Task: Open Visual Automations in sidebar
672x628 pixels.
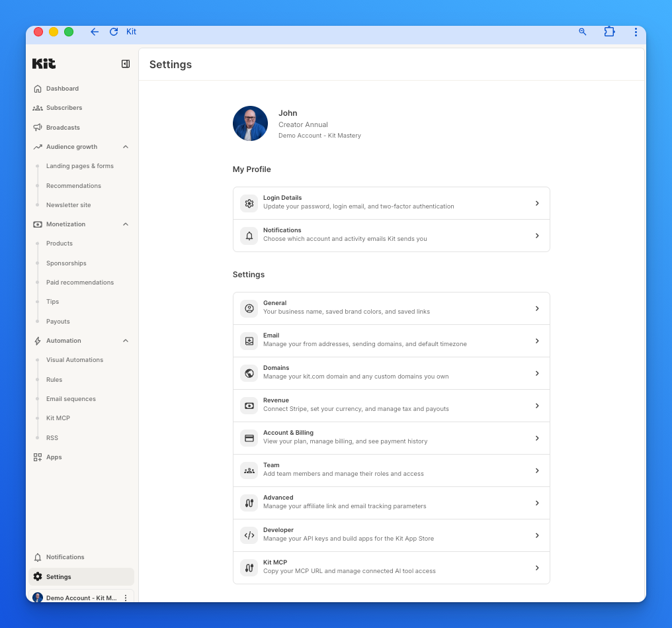Action: coord(75,360)
